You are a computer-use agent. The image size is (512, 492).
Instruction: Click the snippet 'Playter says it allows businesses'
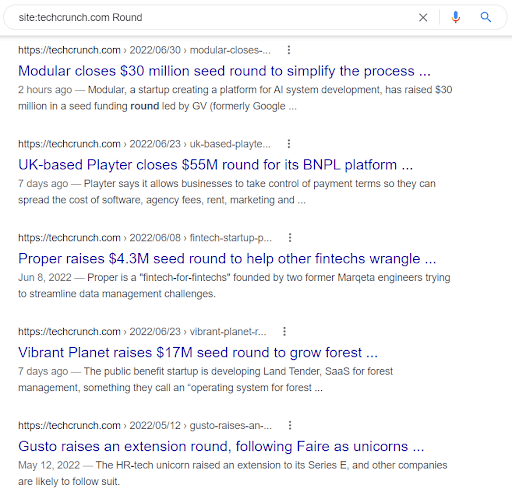227,192
